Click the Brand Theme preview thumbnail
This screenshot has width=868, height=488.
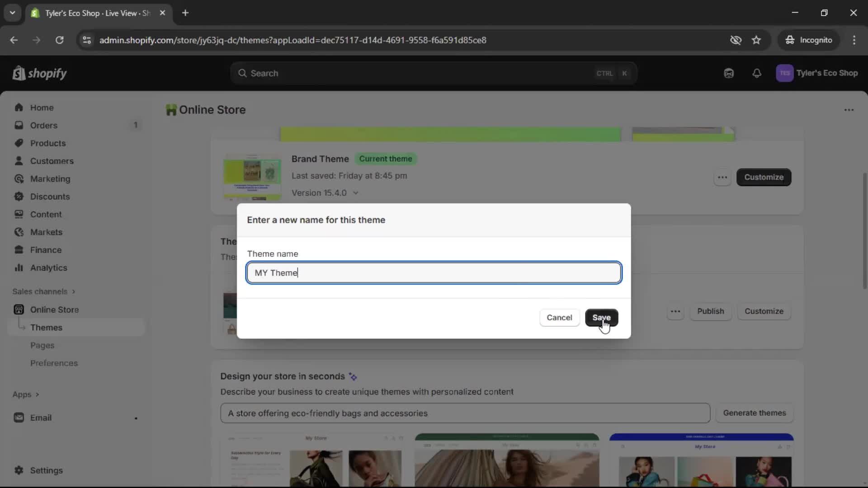[252, 177]
